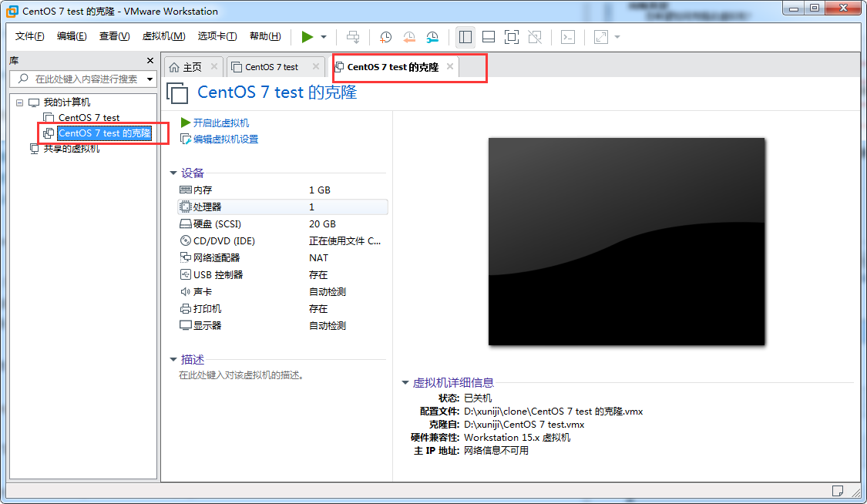Click the large VM title icon
This screenshot has height=504, width=867.
177,92
